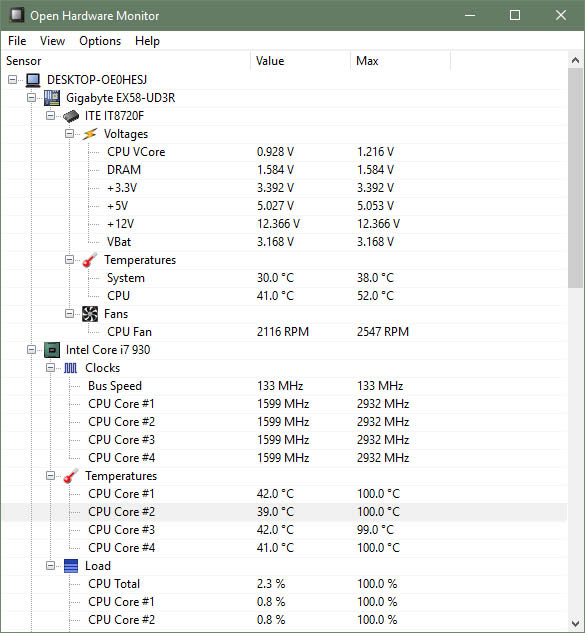Minimize the Open Hardware Monitor window
Viewport: 585px width, 633px height.
(x=470, y=15)
